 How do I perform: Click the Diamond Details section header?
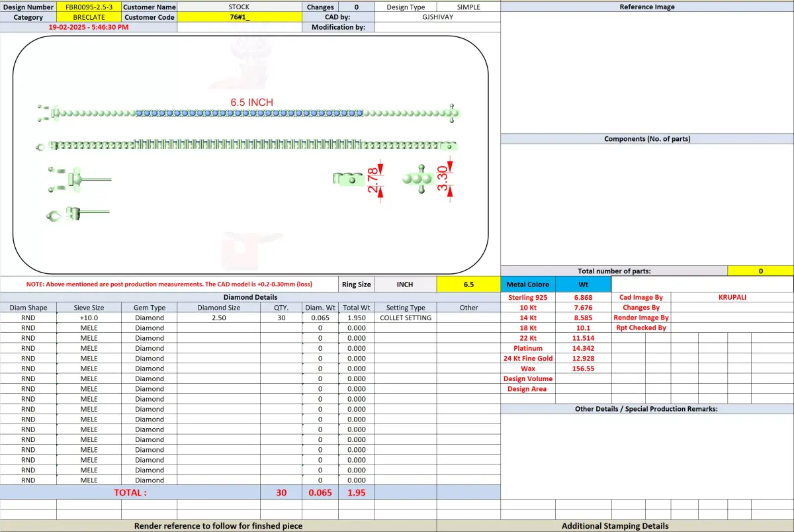point(250,297)
